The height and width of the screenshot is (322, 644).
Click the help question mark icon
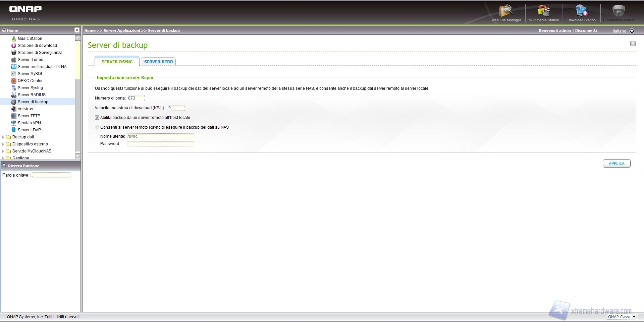coord(633,44)
